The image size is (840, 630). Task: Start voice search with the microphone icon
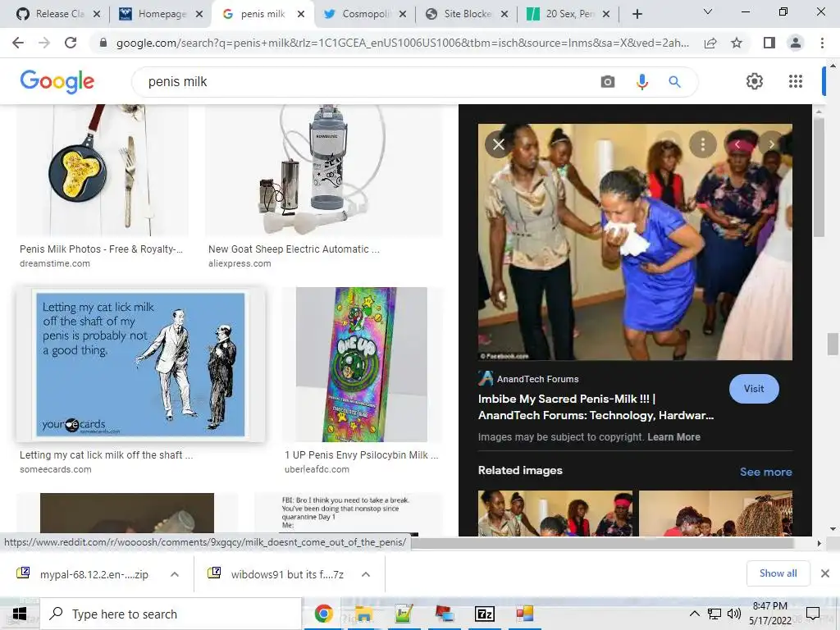click(x=641, y=82)
